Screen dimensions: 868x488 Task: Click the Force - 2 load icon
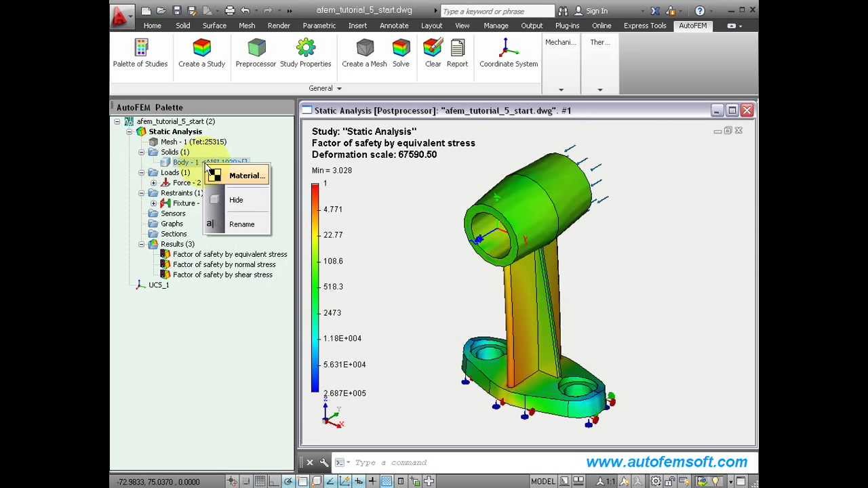[165, 182]
